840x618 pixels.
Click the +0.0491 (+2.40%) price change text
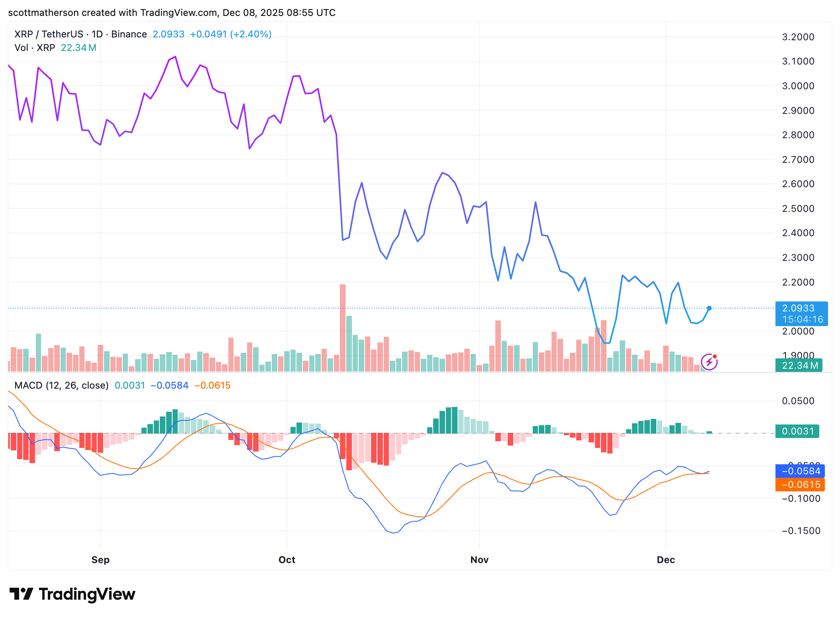click(x=231, y=34)
